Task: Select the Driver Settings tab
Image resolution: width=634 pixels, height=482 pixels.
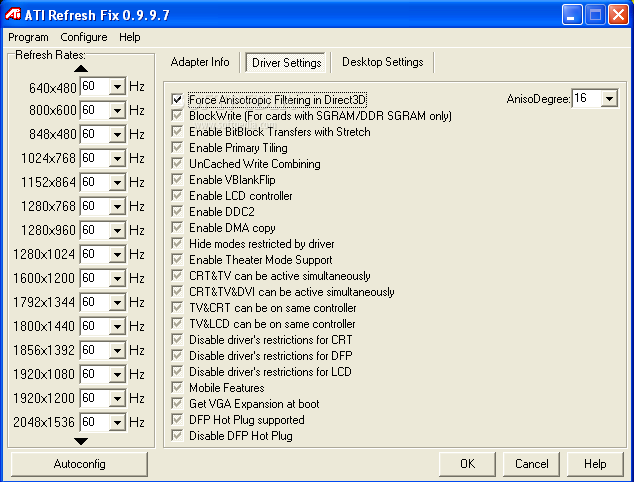Action: 286,63
